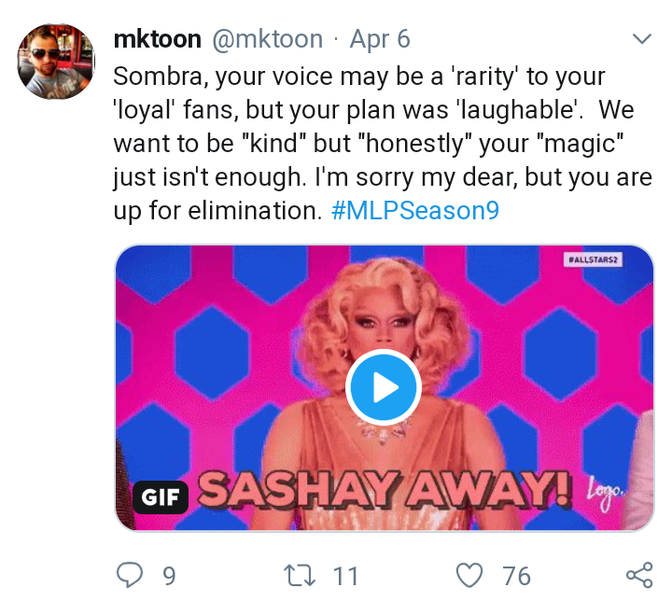
Task: Open the share icon menu
Action: point(639,575)
